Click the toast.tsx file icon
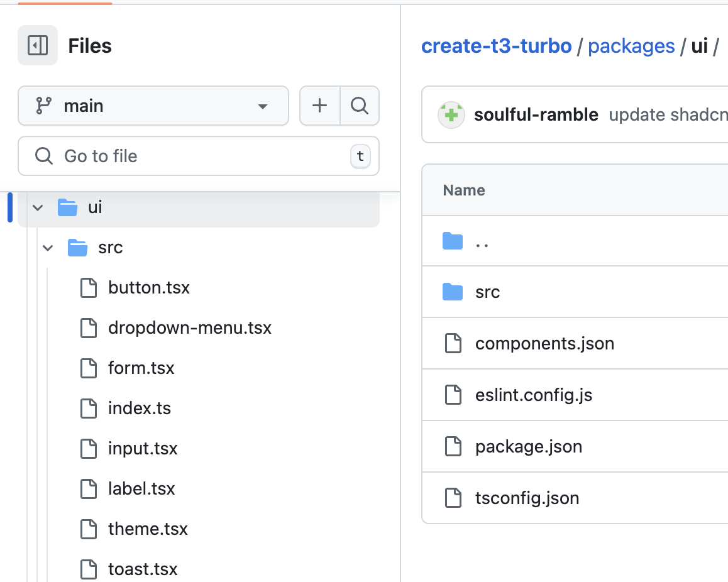The image size is (728, 582). [89, 569]
